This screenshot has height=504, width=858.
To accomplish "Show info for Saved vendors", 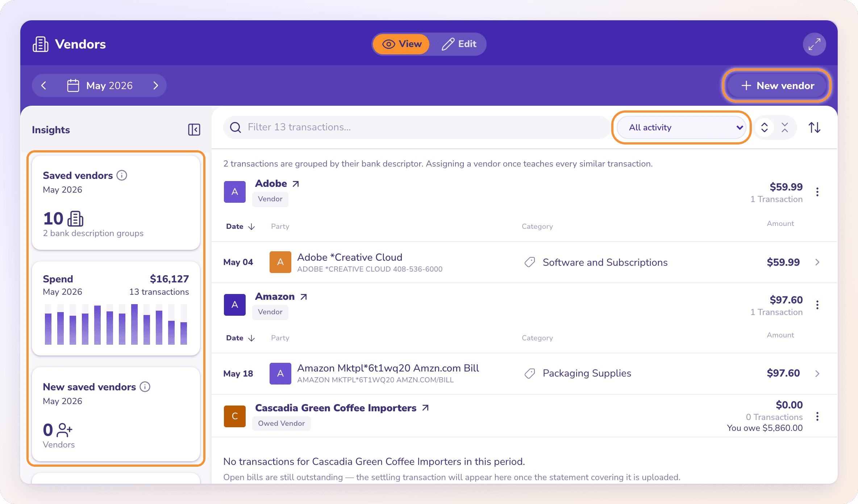I will tap(122, 175).
